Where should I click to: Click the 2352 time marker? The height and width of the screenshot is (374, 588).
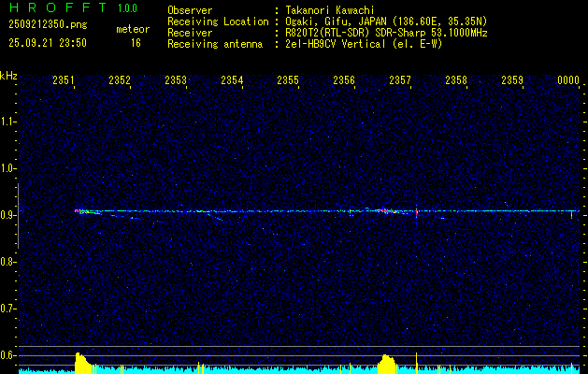(120, 80)
